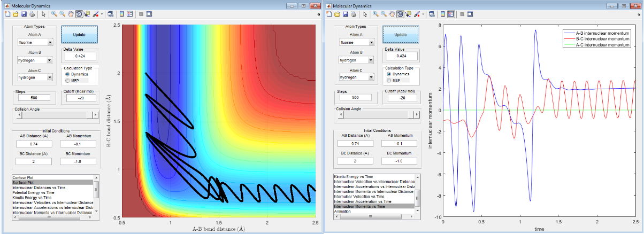The image size is (644, 234).
Task: Click Print figure icon in right window
Action: click(354, 14)
